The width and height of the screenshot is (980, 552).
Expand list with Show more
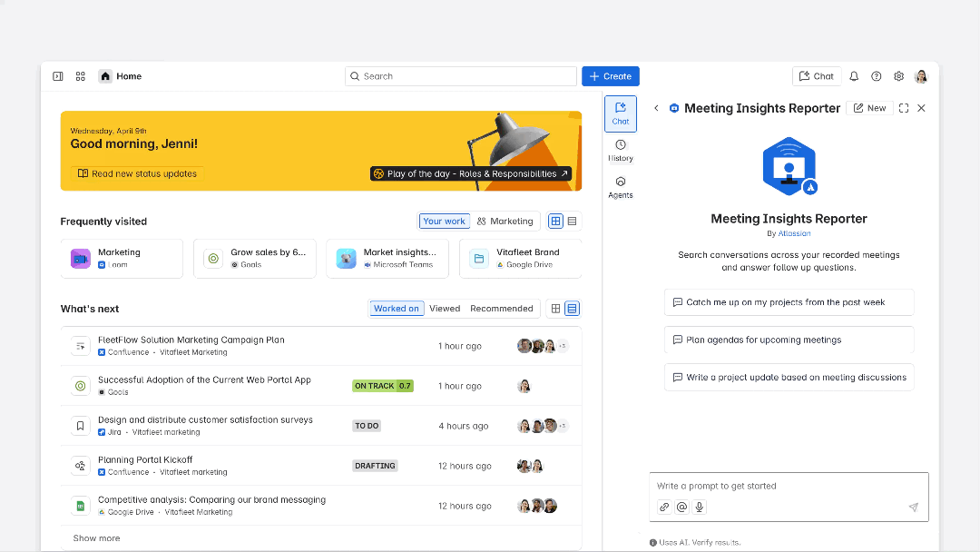tap(96, 538)
